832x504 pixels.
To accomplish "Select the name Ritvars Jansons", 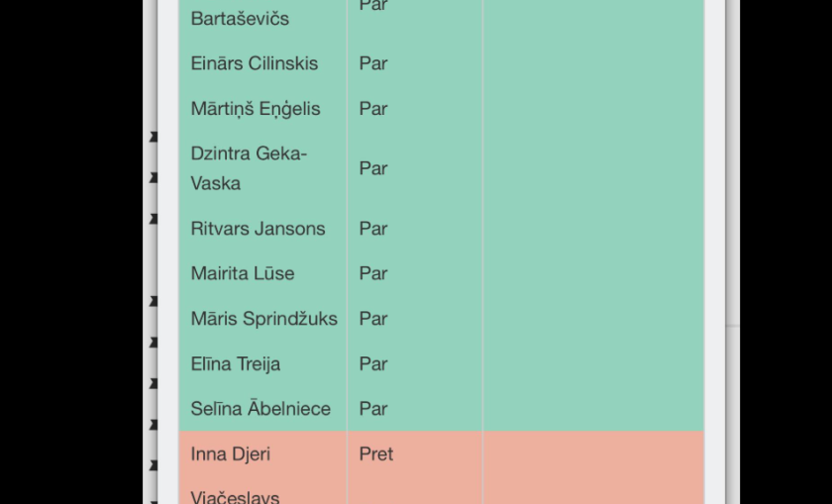I will pos(258,229).
